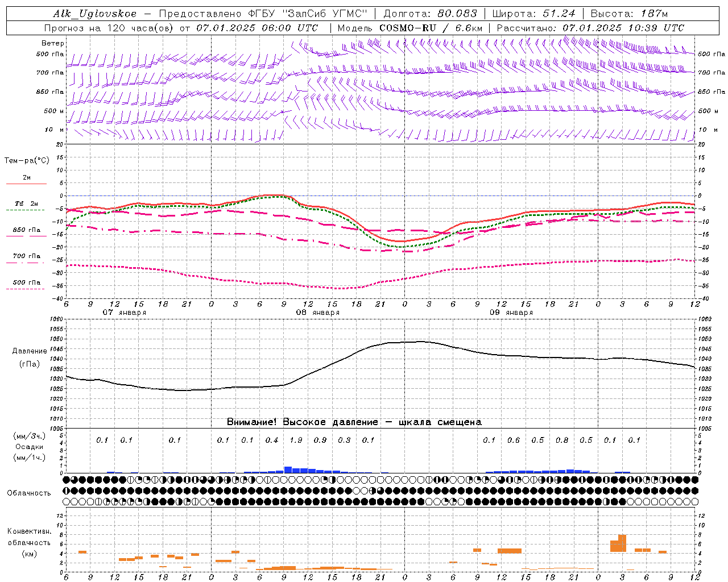This screenshot has width=728, height=582.
Task: Click the 850 гПа temperature legend entry
Action: [x=27, y=230]
